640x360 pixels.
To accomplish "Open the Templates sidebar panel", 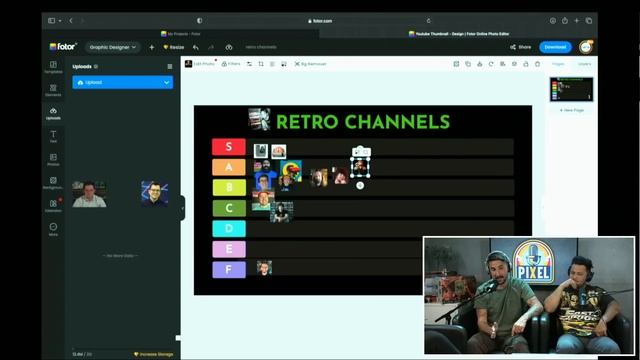I will coord(53,67).
